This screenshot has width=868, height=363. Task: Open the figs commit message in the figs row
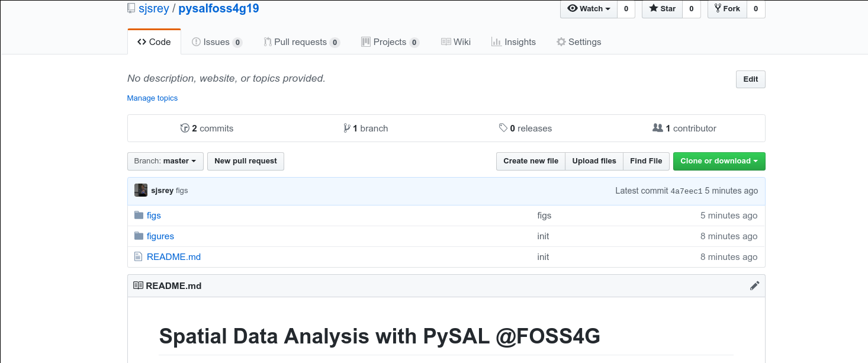pyautogui.click(x=544, y=216)
